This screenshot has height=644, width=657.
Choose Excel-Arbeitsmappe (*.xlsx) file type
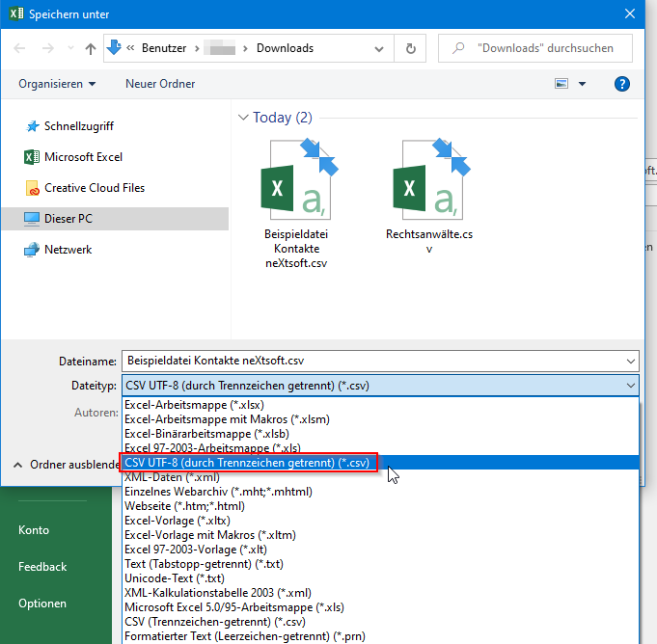point(380,405)
